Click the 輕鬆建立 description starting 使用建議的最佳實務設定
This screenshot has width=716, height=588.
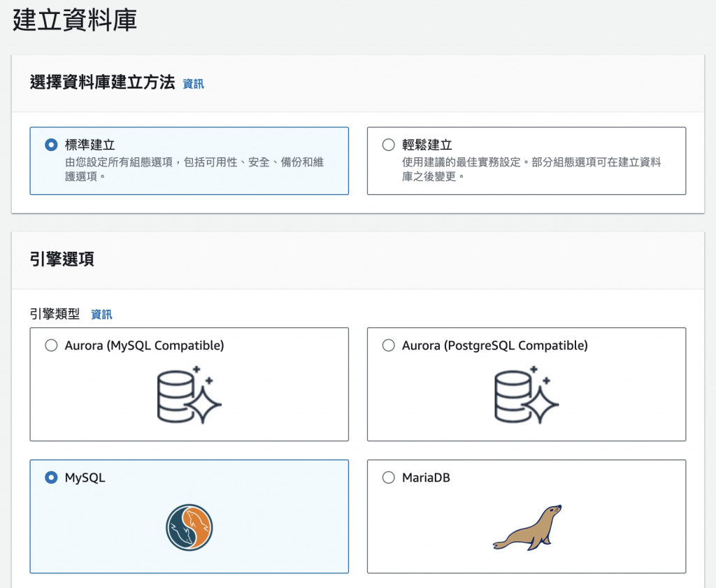[x=531, y=169]
